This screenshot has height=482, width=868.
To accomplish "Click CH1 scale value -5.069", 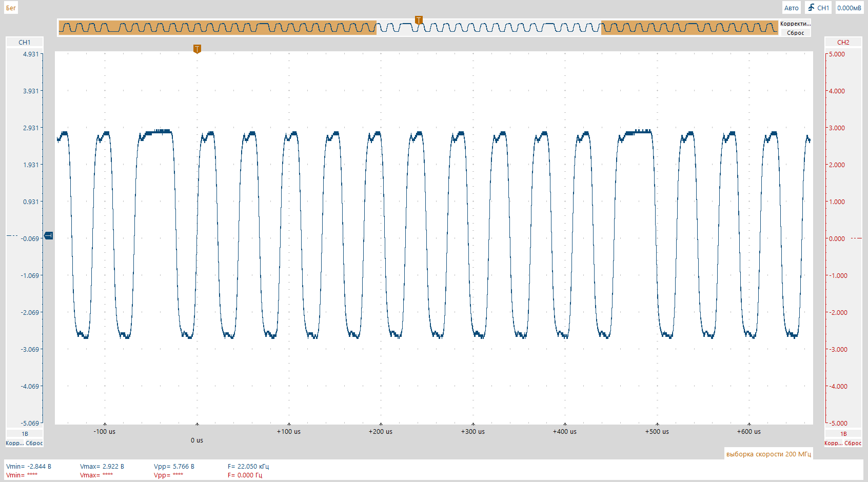I will pyautogui.click(x=30, y=423).
